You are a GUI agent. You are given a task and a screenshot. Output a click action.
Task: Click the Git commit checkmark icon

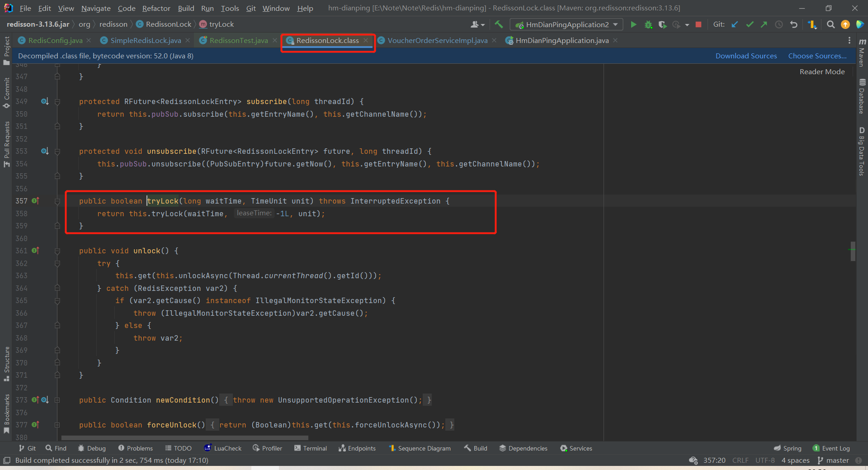tap(750, 24)
